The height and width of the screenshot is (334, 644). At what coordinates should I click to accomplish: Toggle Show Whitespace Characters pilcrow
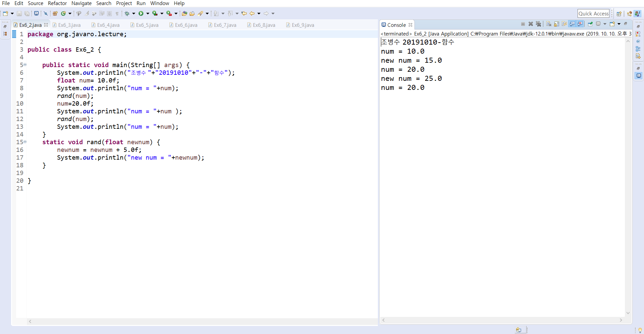117,14
